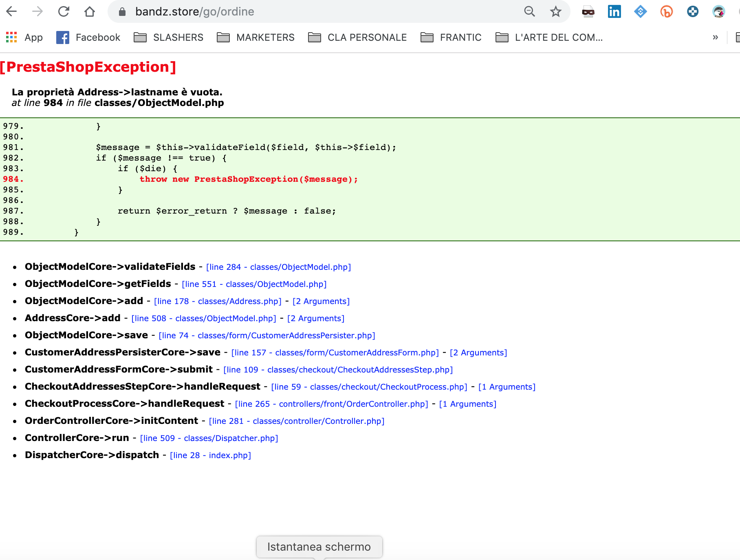Click the 'at line 984 in file classes/ObjectModel.php' text
The width and height of the screenshot is (740, 560).
[118, 103]
